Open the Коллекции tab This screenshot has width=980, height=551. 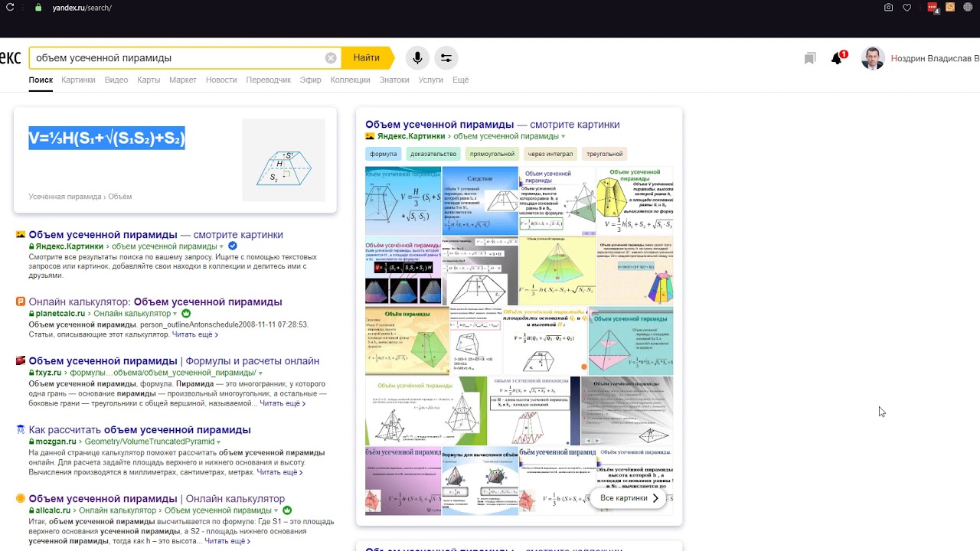(x=351, y=80)
